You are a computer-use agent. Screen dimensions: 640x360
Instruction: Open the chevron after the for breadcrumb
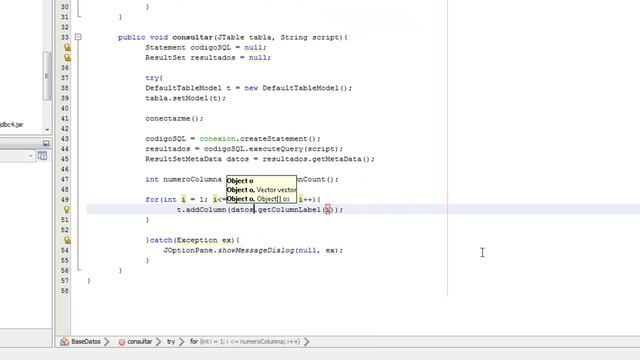(x=307, y=342)
